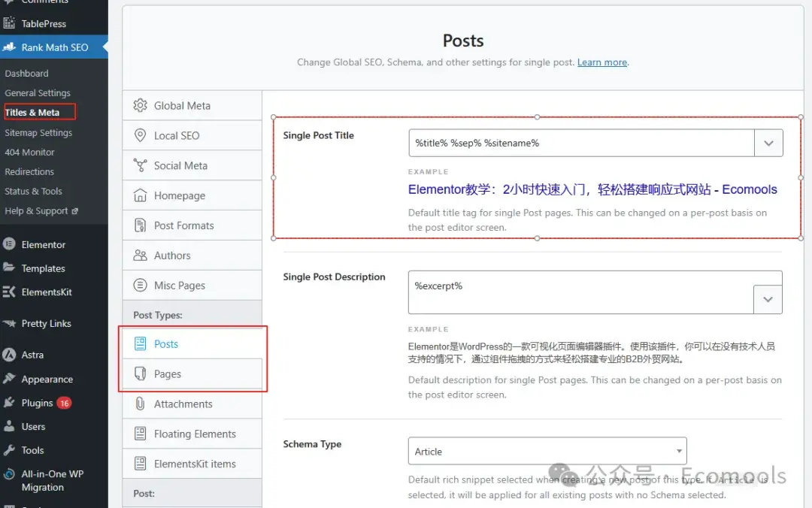The width and height of the screenshot is (812, 508).
Task: Click the Plugins plug icon
Action: pos(9,403)
